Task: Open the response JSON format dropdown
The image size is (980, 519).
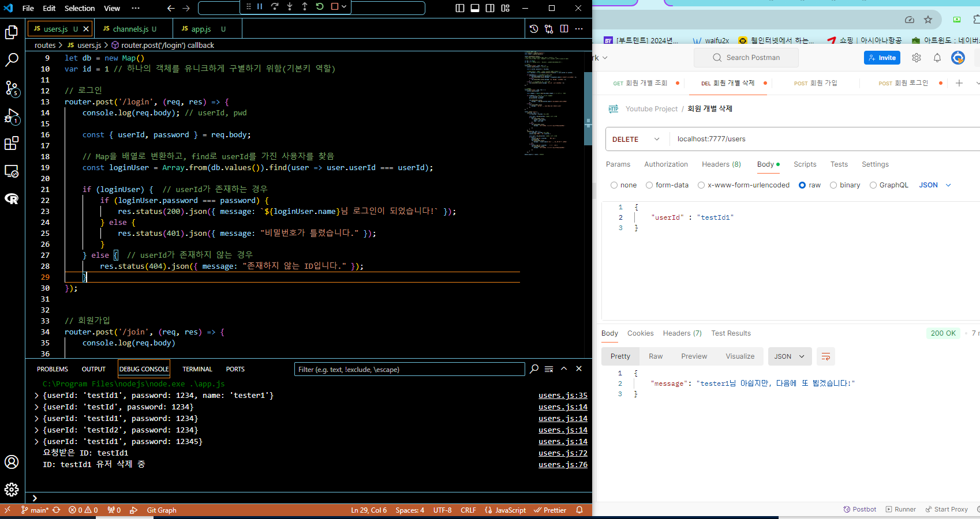Action: coord(790,356)
